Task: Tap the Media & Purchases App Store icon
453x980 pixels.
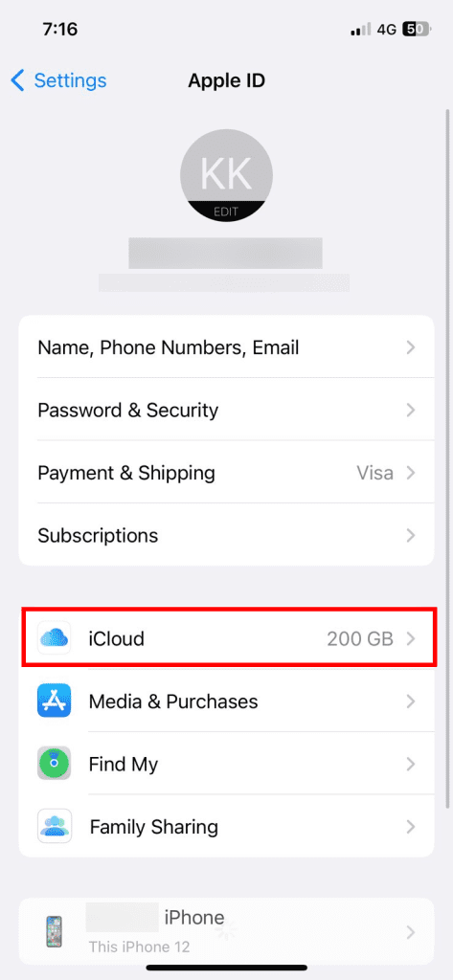Action: [54, 701]
